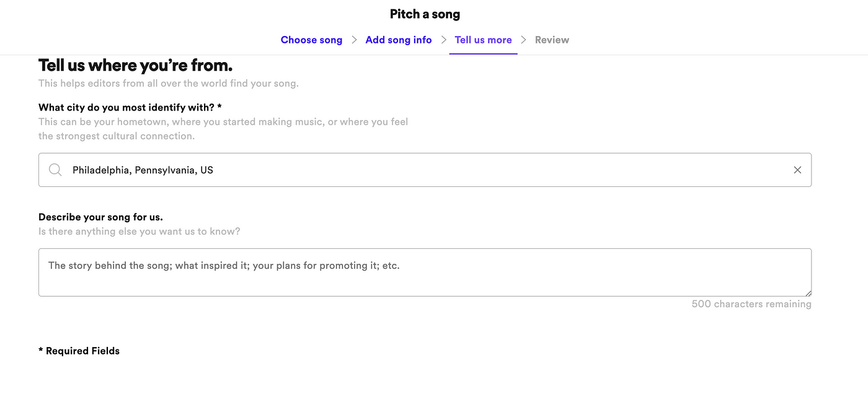868x401 pixels.
Task: Jump to the Review step
Action: 552,40
